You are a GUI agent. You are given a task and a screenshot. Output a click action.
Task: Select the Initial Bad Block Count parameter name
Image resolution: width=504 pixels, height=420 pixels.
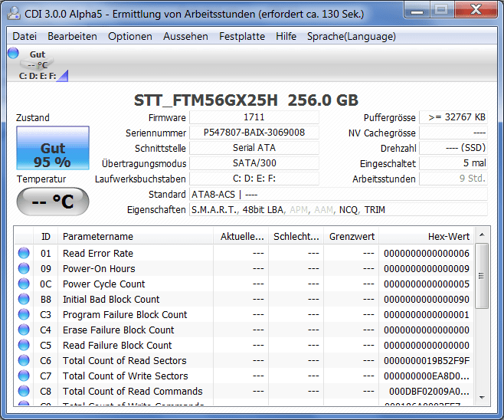coord(111,300)
